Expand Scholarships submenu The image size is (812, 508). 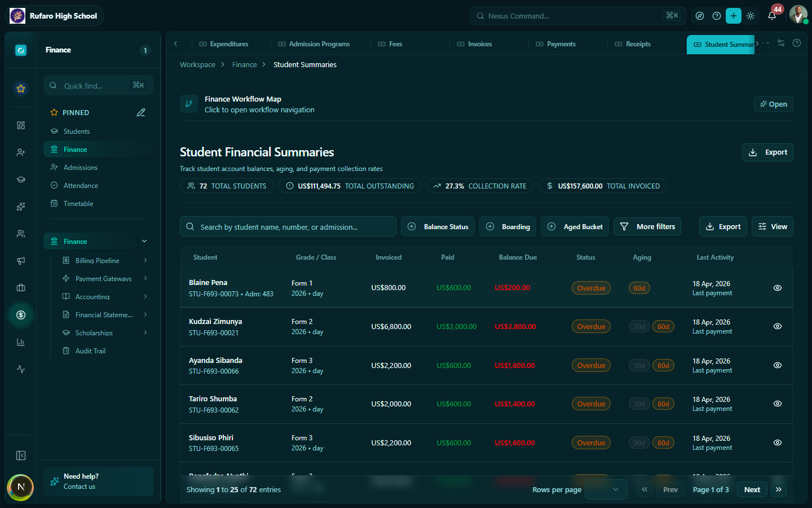pyautogui.click(x=145, y=332)
